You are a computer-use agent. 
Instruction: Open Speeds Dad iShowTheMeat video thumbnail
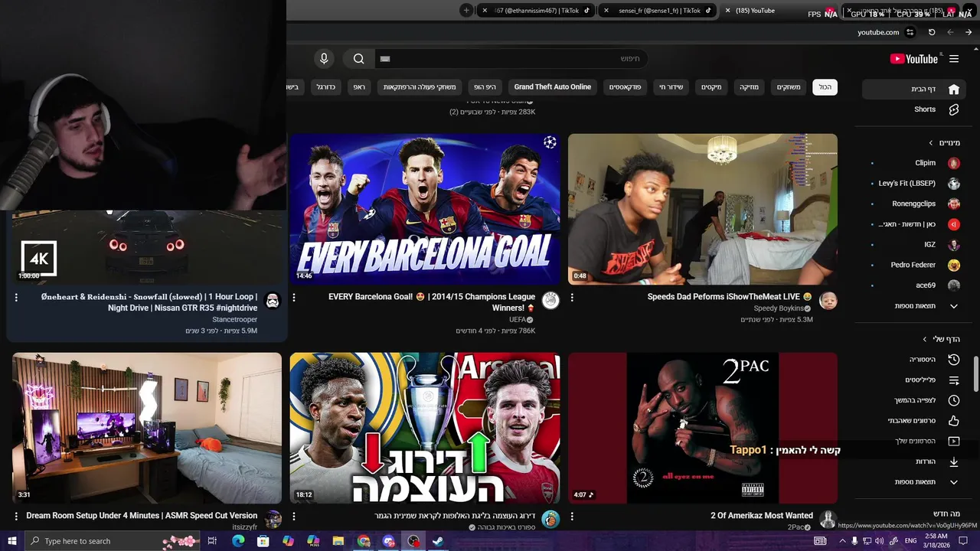tap(703, 209)
